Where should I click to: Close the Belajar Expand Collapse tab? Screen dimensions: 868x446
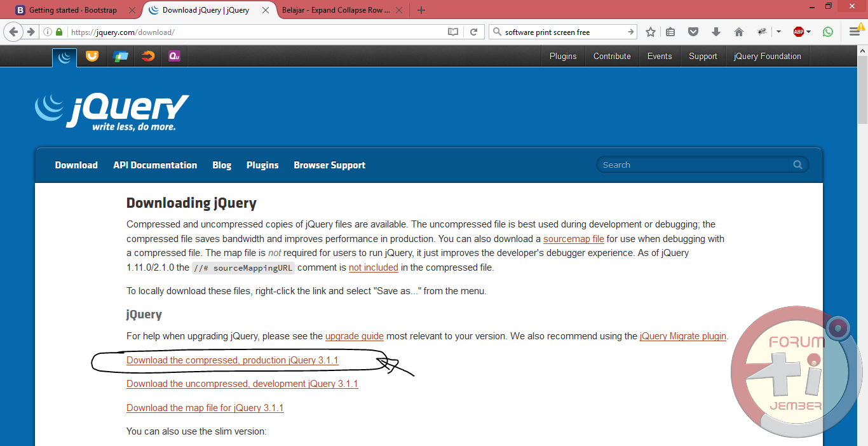(400, 10)
